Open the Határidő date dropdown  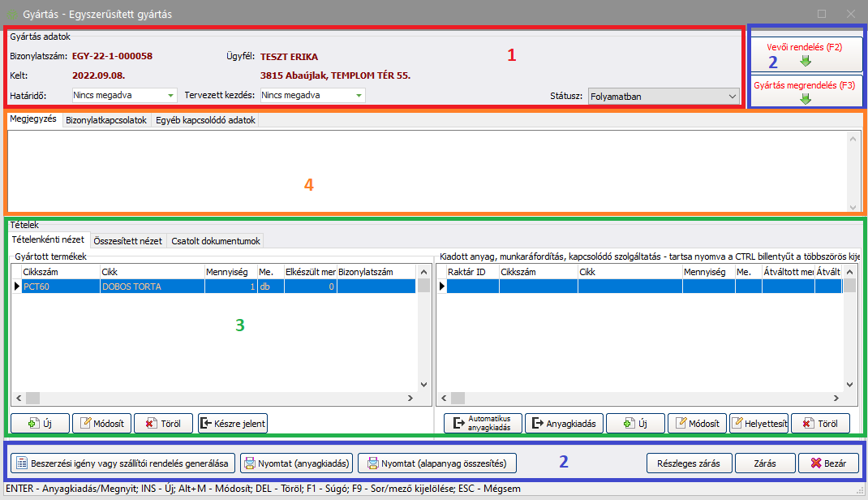click(170, 96)
